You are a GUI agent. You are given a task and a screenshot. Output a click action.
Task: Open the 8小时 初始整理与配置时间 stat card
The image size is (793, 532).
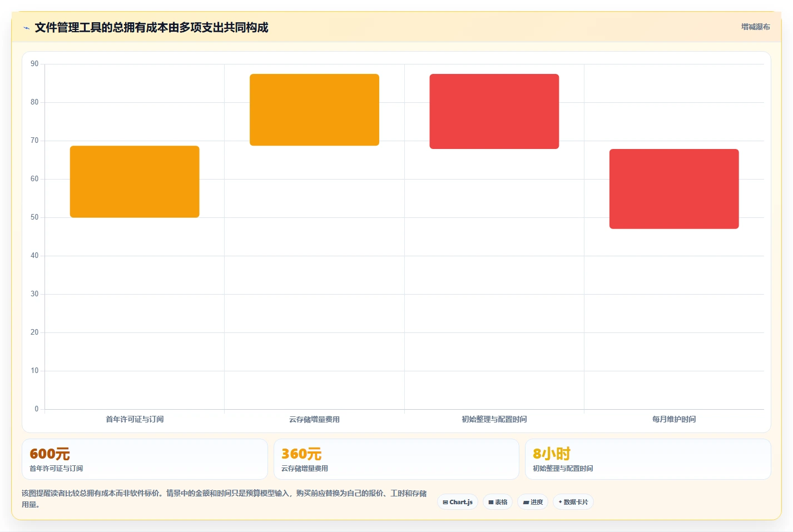click(x=648, y=459)
